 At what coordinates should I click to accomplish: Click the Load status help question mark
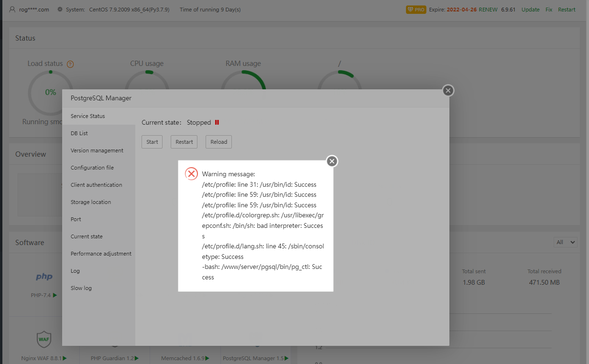[x=70, y=64]
